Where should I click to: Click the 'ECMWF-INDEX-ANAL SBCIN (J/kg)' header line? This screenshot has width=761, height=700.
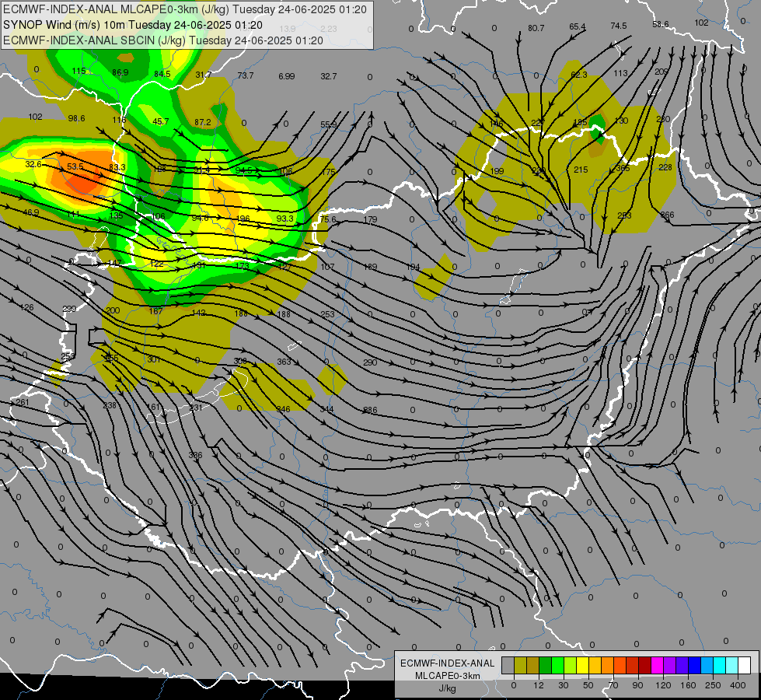tap(94, 40)
